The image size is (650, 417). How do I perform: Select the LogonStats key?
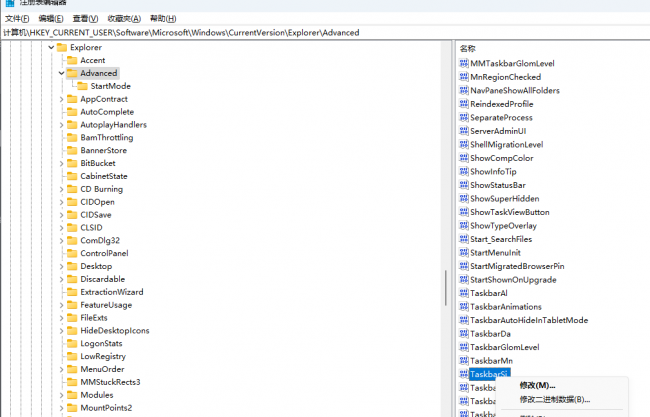pos(101,343)
